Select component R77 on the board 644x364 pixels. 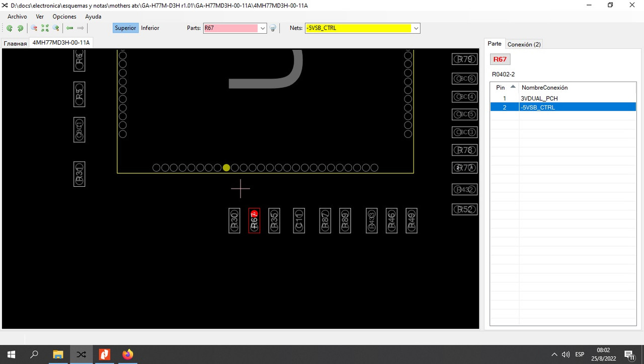(x=464, y=168)
